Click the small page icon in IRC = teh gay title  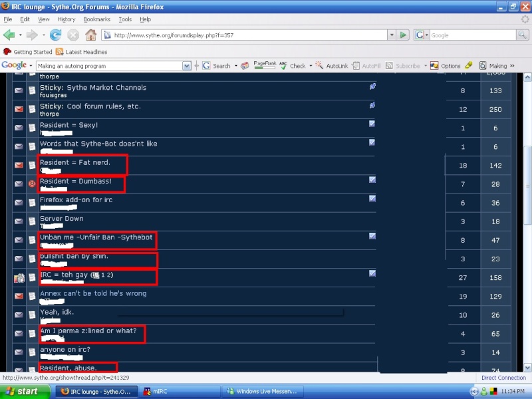point(96,275)
